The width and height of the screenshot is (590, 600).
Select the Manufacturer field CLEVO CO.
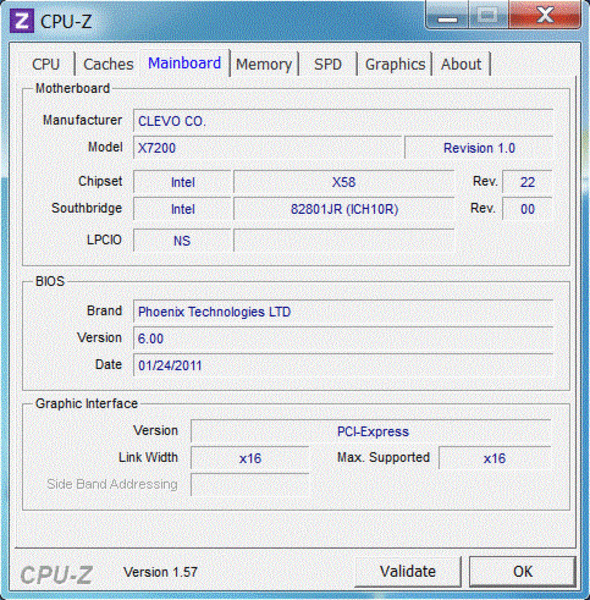[343, 121]
